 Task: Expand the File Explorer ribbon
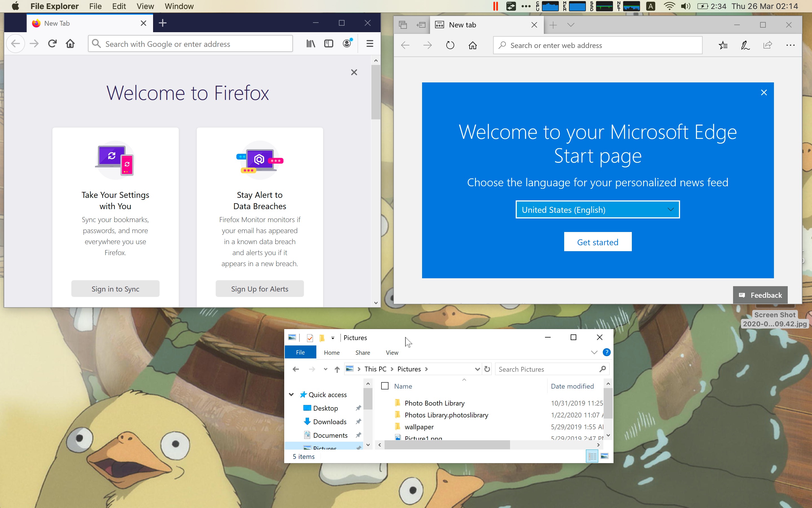(x=594, y=352)
